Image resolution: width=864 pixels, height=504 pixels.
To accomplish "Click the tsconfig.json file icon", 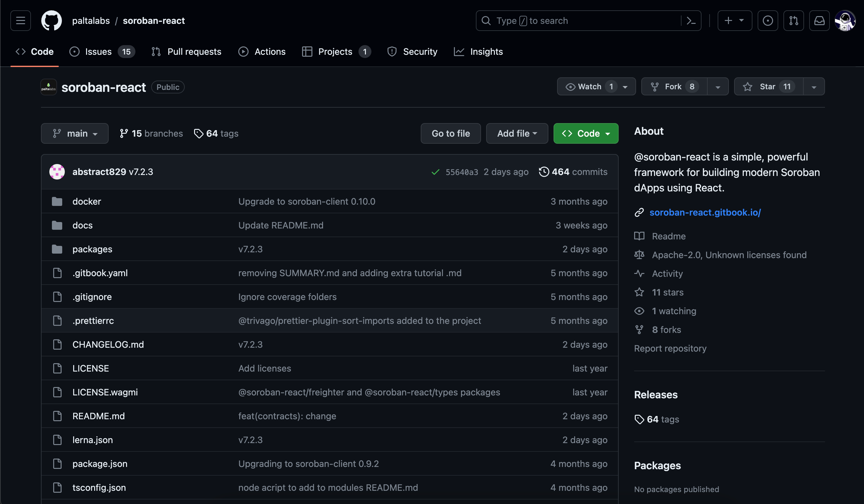I will [57, 488].
